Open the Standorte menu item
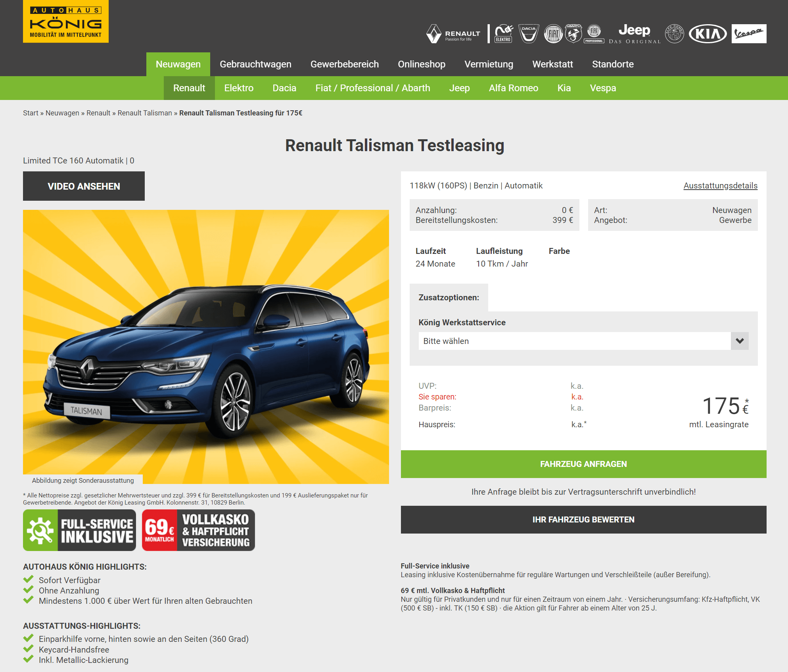 pyautogui.click(x=613, y=64)
